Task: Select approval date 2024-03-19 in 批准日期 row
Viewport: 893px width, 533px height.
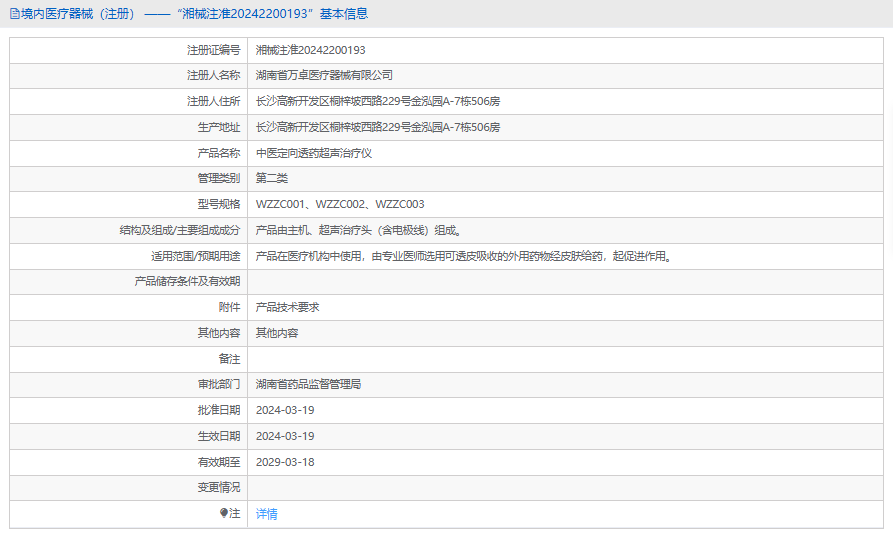Action: tap(285, 410)
